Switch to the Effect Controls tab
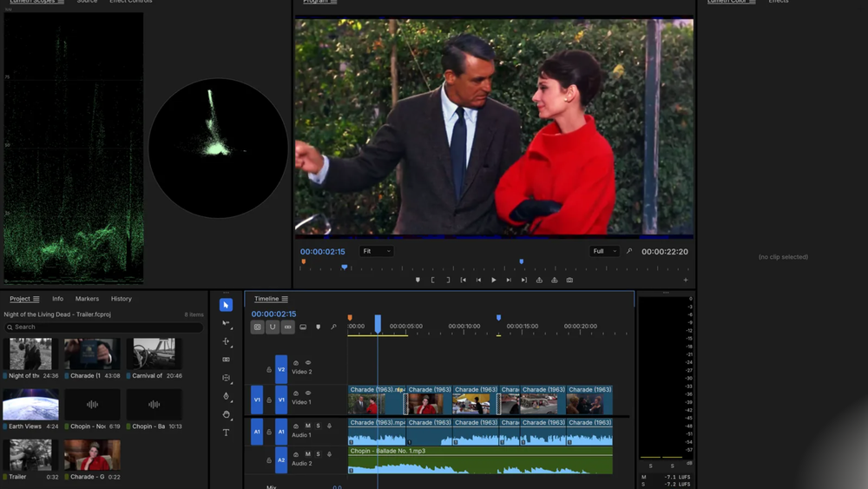The height and width of the screenshot is (489, 868). (x=131, y=2)
